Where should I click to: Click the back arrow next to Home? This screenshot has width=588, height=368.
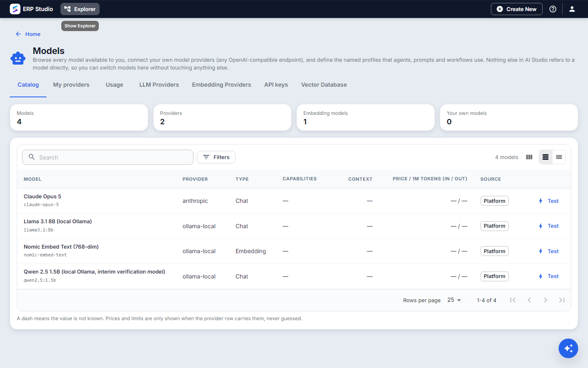click(x=18, y=34)
